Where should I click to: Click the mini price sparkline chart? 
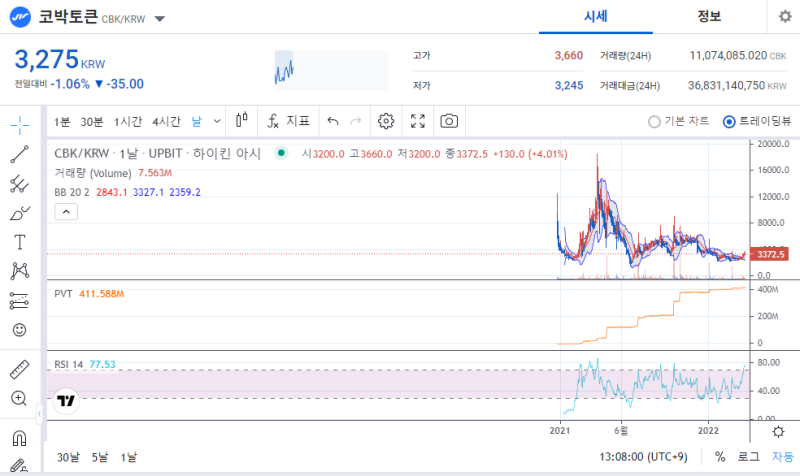[332, 70]
